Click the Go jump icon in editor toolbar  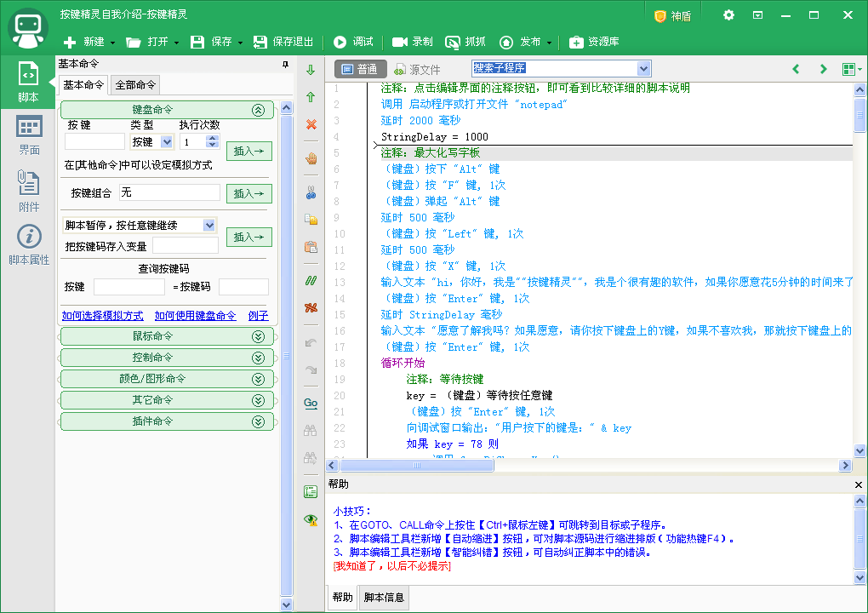pyautogui.click(x=311, y=402)
